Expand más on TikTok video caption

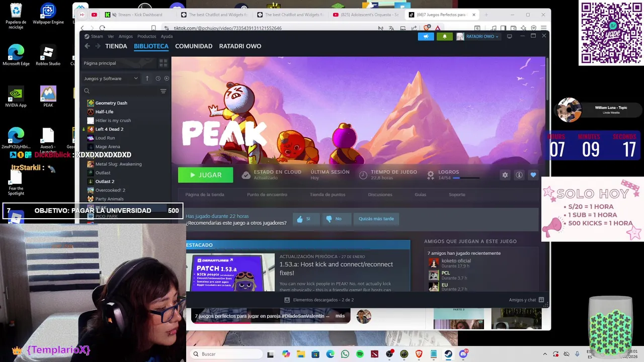click(340, 316)
